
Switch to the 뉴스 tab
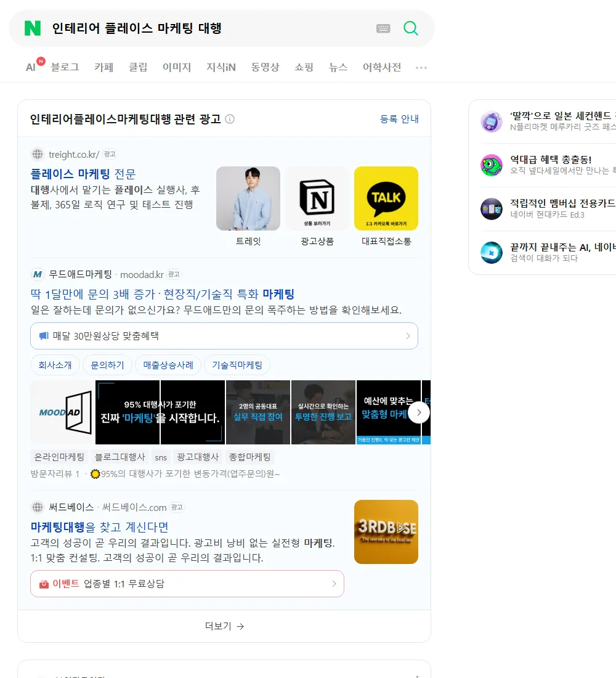(x=338, y=67)
